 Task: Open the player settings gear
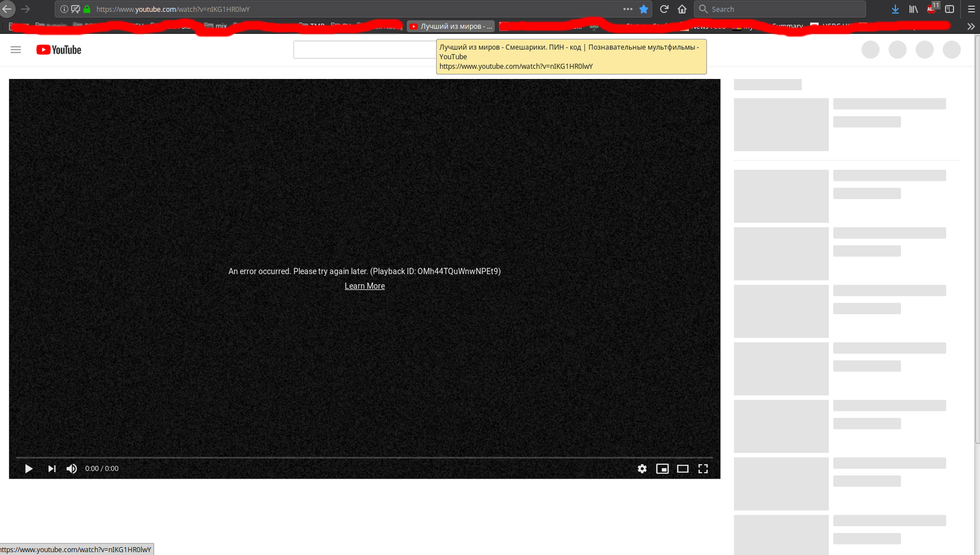[642, 469]
